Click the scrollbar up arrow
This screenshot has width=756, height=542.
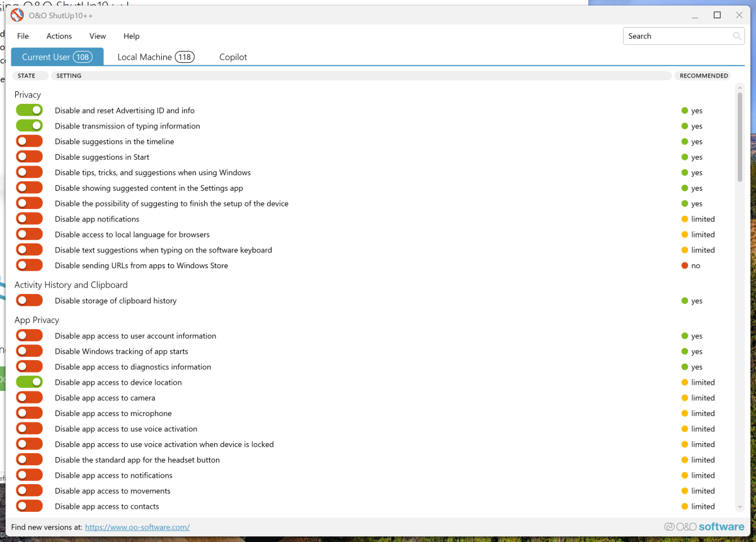point(740,88)
